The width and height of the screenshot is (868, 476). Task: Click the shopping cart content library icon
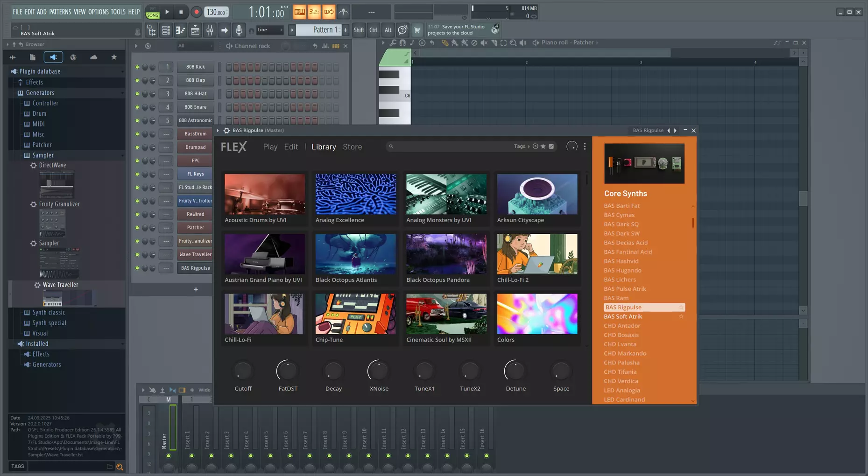[x=417, y=30]
